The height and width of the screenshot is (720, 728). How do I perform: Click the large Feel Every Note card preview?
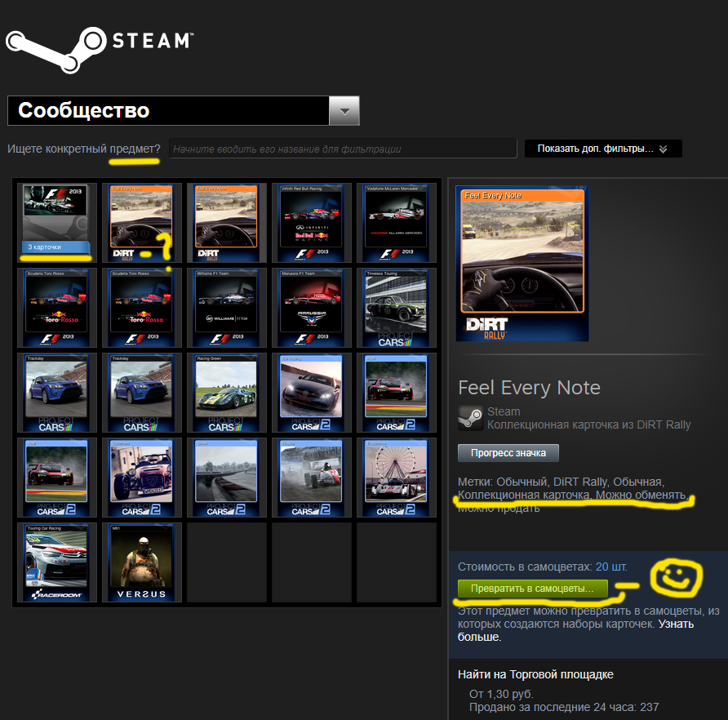click(522, 264)
